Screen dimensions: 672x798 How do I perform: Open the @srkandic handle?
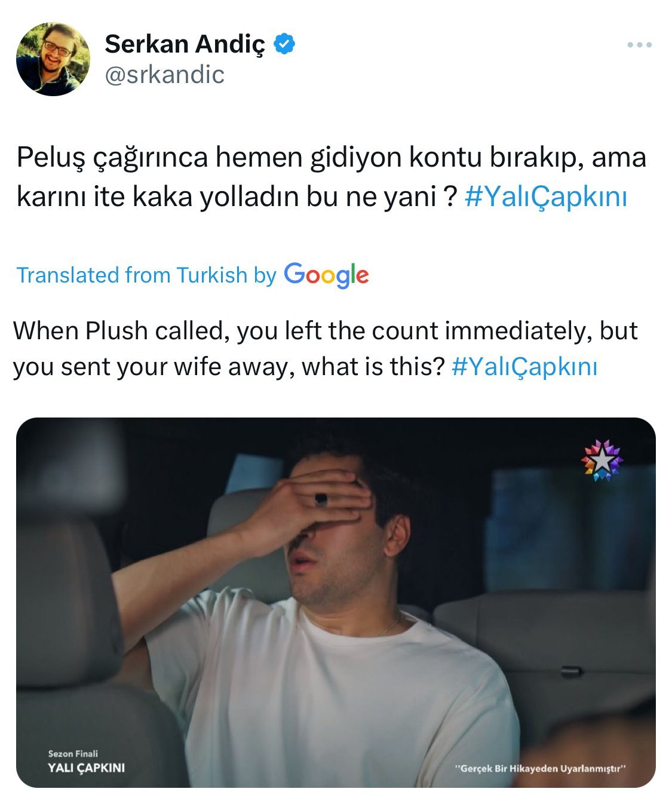[164, 75]
